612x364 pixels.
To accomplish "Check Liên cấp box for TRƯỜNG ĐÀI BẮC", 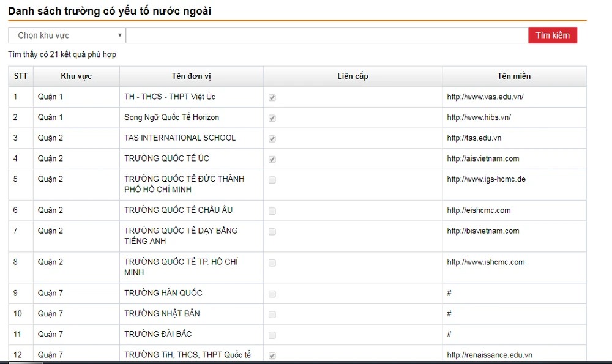I will coord(272,335).
